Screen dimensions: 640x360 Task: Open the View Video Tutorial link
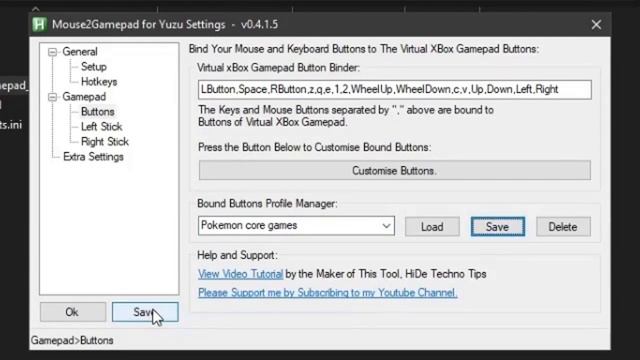click(240, 274)
